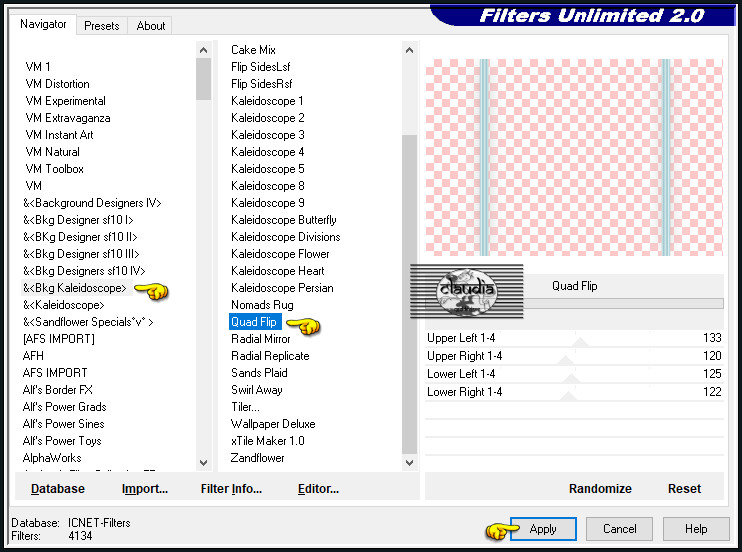Select Kaleidoscope Flower filter
The image size is (742, 552).
coord(280,254)
